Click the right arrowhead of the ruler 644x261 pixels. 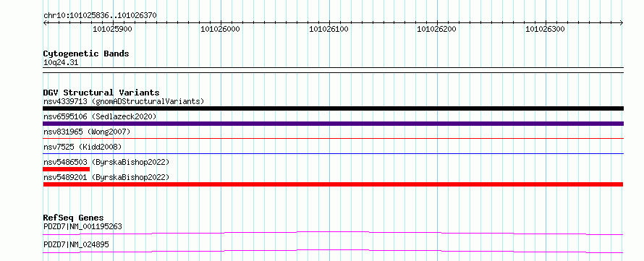tap(621, 23)
